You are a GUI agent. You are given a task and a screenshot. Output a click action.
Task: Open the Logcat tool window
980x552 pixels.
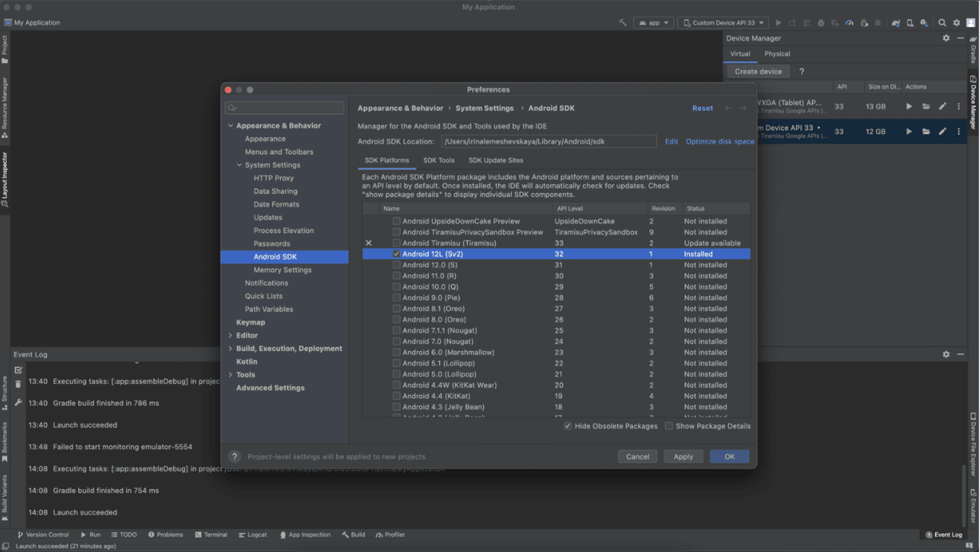[253, 534]
